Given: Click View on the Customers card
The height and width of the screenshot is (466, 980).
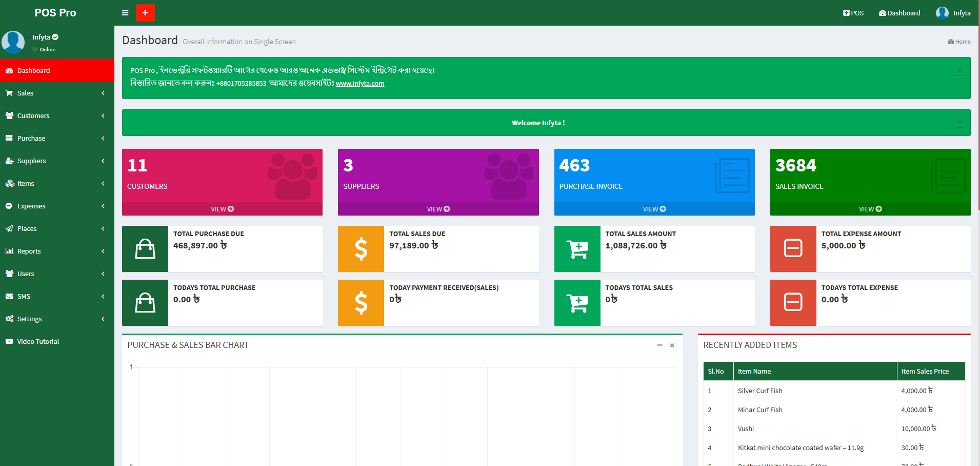Looking at the screenshot, I should [222, 209].
